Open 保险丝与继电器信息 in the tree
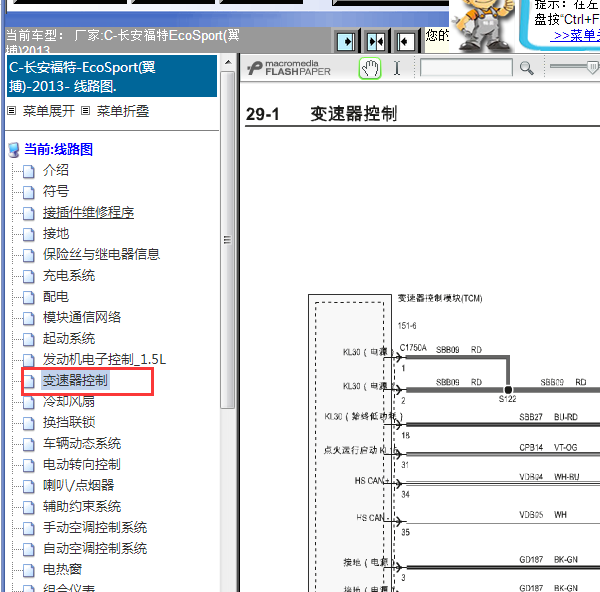Image resolution: width=600 pixels, height=592 pixels. (101, 254)
